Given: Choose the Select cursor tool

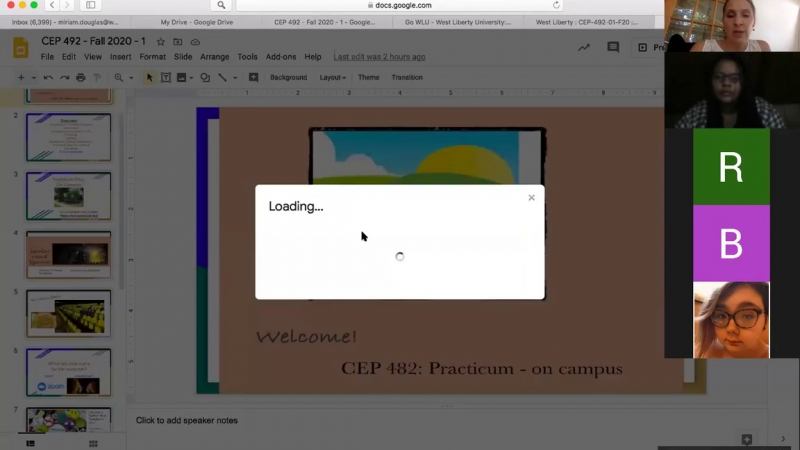Looking at the screenshot, I should pyautogui.click(x=150, y=78).
